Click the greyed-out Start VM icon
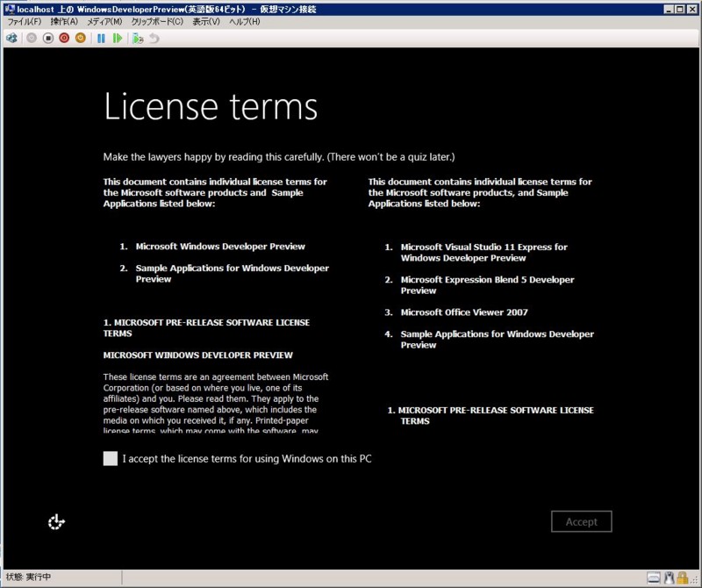The image size is (702, 588). [32, 38]
